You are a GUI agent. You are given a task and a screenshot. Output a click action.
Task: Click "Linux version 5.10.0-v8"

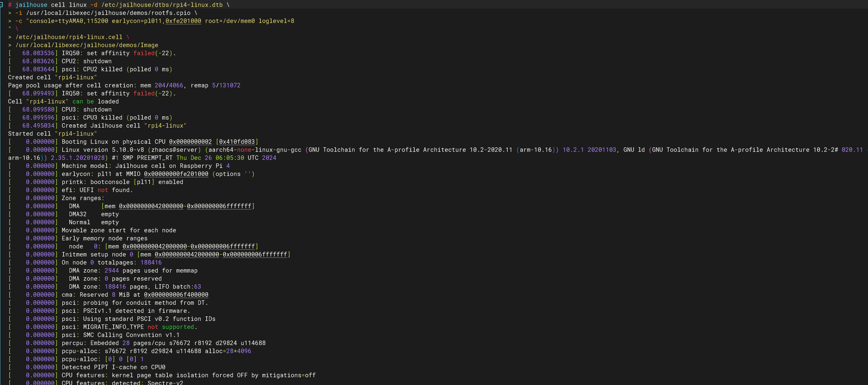[103, 150]
